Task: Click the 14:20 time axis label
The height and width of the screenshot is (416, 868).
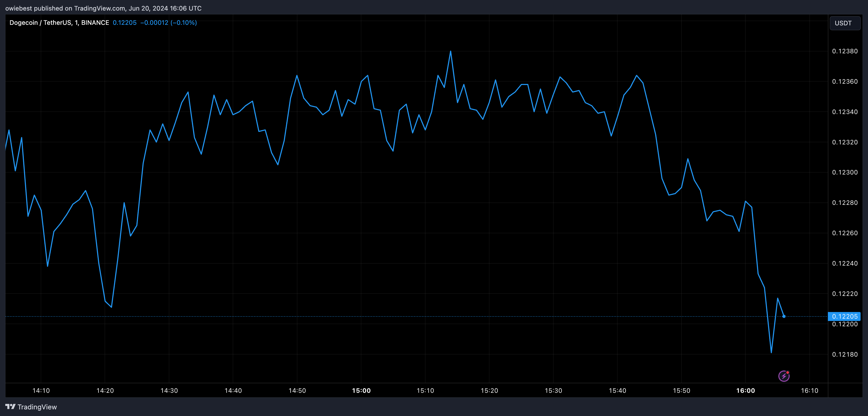Action: (105, 391)
